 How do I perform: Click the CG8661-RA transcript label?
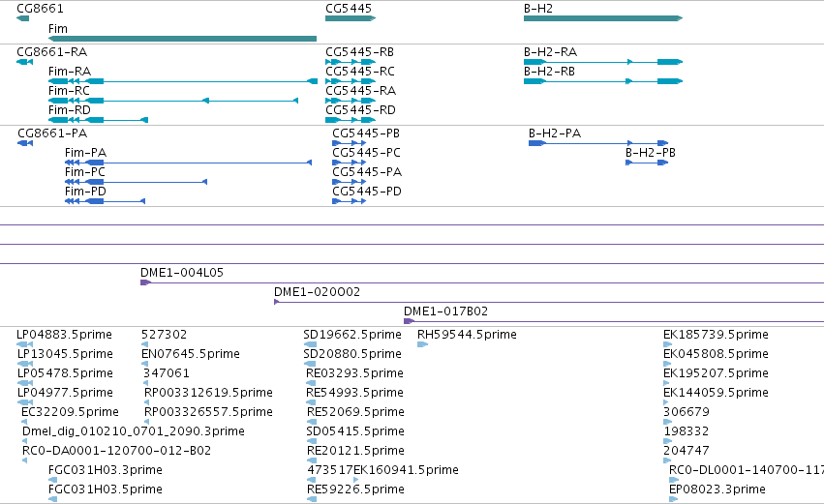click(52, 52)
